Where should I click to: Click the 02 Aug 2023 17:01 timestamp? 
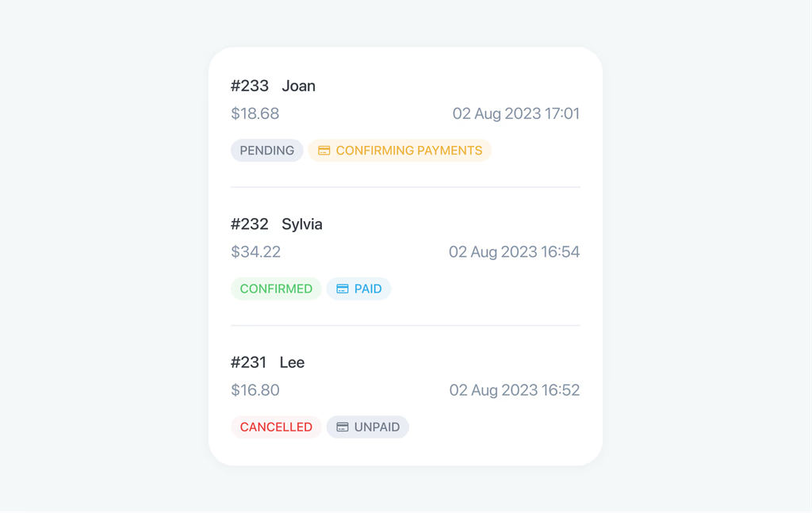(x=516, y=113)
